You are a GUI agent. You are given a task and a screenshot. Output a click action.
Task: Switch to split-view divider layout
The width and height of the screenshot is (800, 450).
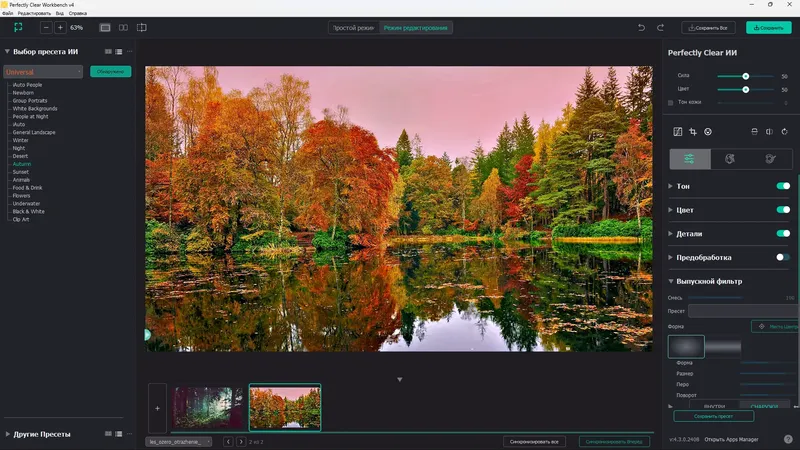(x=142, y=28)
